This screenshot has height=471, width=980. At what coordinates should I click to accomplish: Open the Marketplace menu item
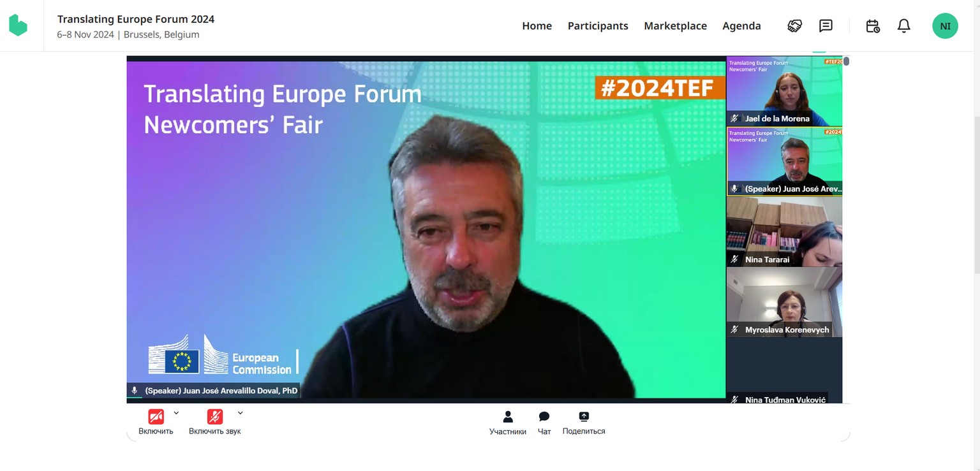[x=675, y=26]
